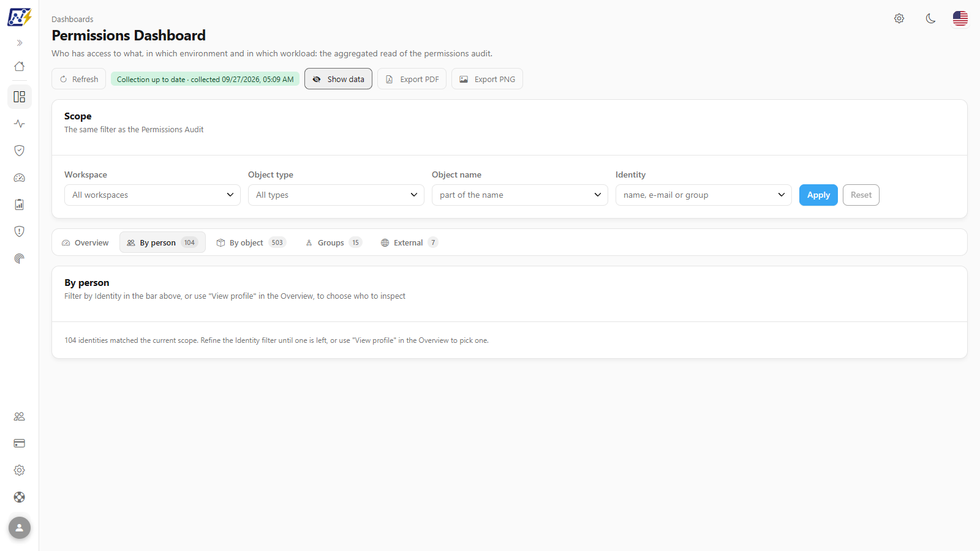Open the activity pulse icon in sidebar
The image size is (980, 551).
click(20, 124)
